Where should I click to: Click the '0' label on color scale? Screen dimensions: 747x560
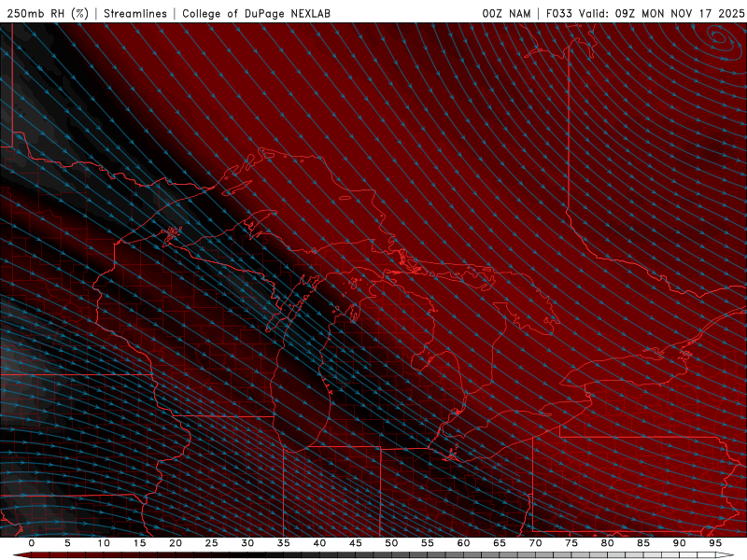[x=32, y=543]
